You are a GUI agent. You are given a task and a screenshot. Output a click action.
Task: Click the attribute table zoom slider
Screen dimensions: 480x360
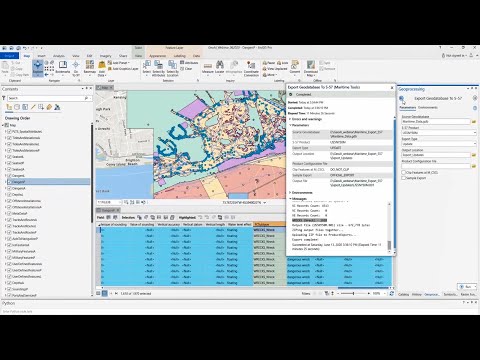point(353,294)
